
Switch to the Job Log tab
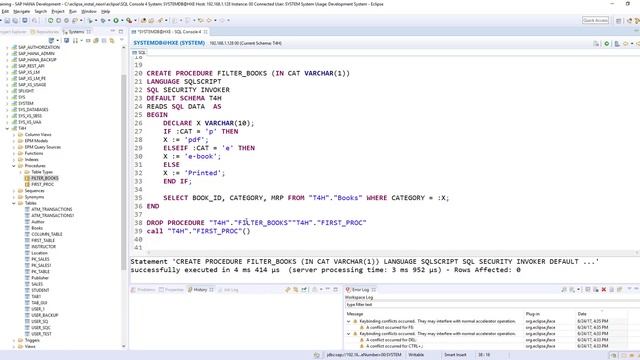pos(229,289)
